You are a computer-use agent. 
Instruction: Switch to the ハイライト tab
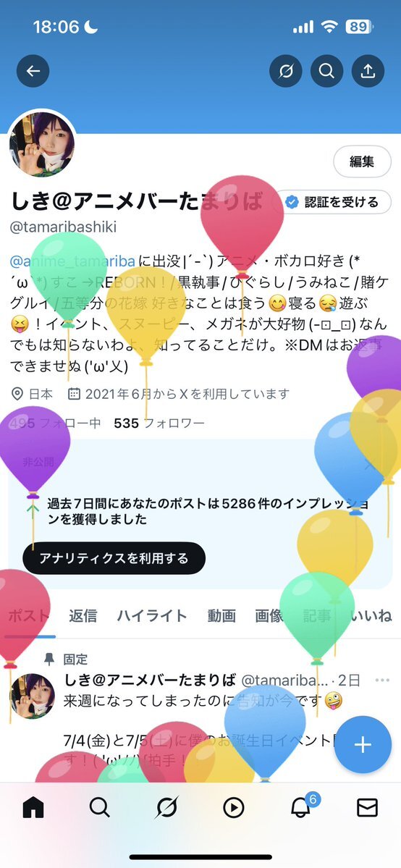click(x=152, y=615)
